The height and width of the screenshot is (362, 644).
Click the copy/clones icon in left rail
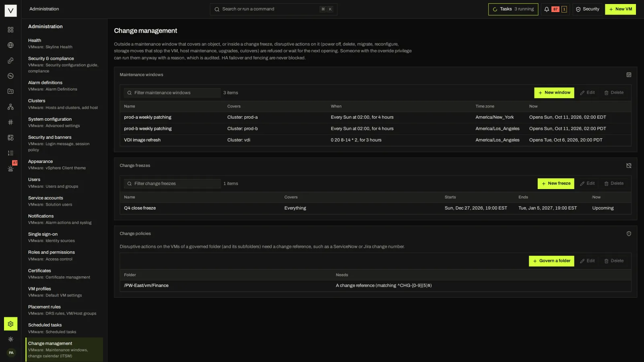tap(10, 60)
